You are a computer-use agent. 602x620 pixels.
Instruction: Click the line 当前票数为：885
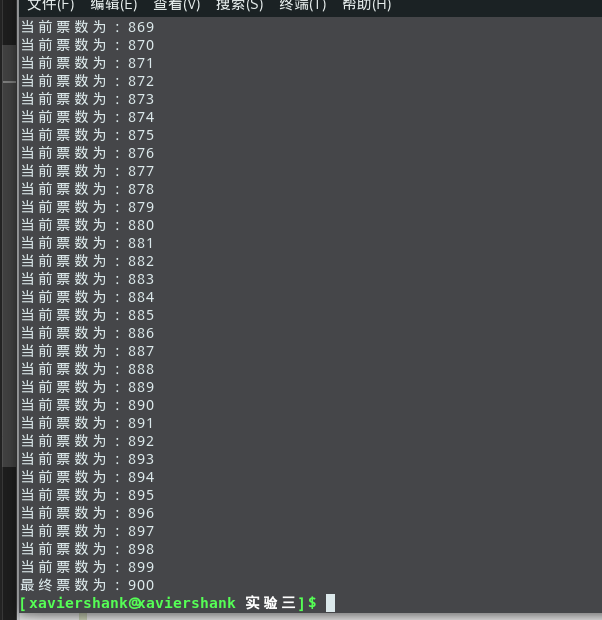point(87,315)
